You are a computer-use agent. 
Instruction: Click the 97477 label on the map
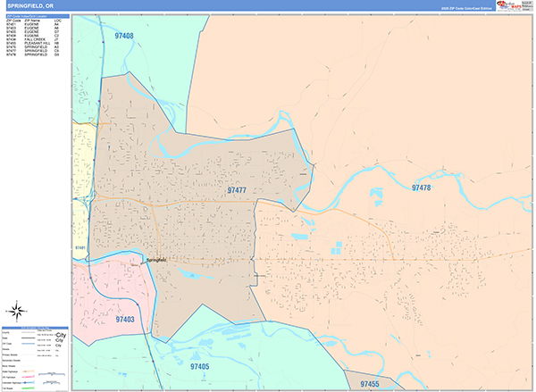(x=237, y=190)
